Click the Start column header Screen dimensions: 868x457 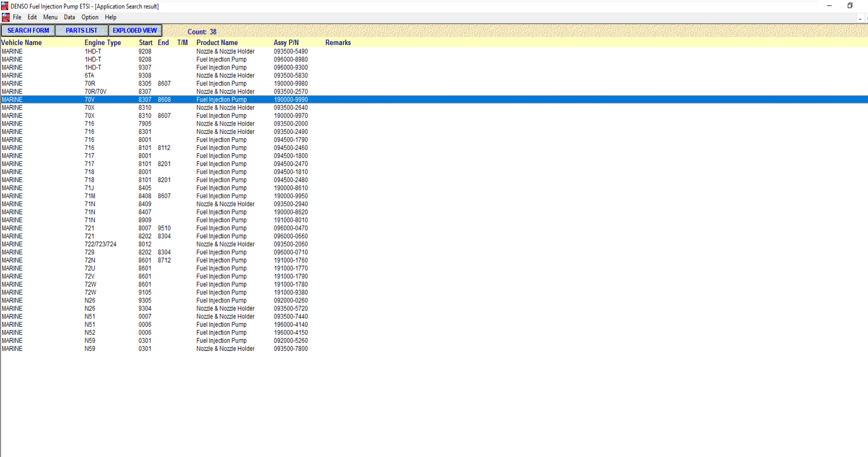click(x=146, y=43)
